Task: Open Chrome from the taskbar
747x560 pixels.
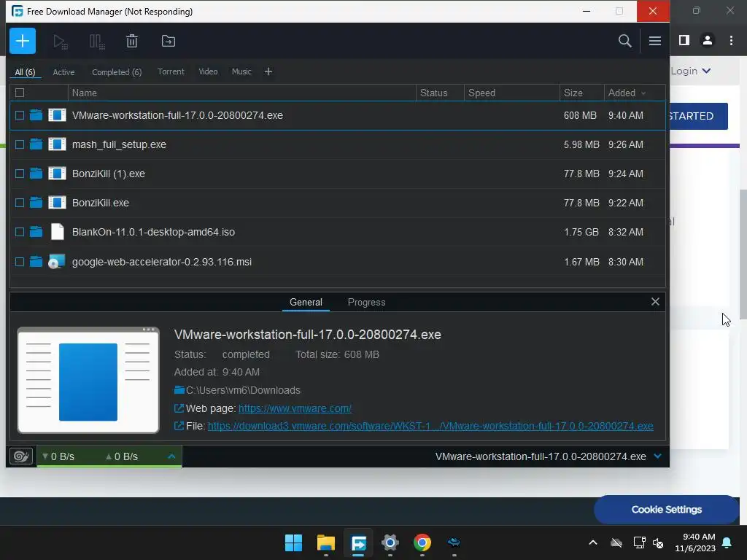Action: 422,542
